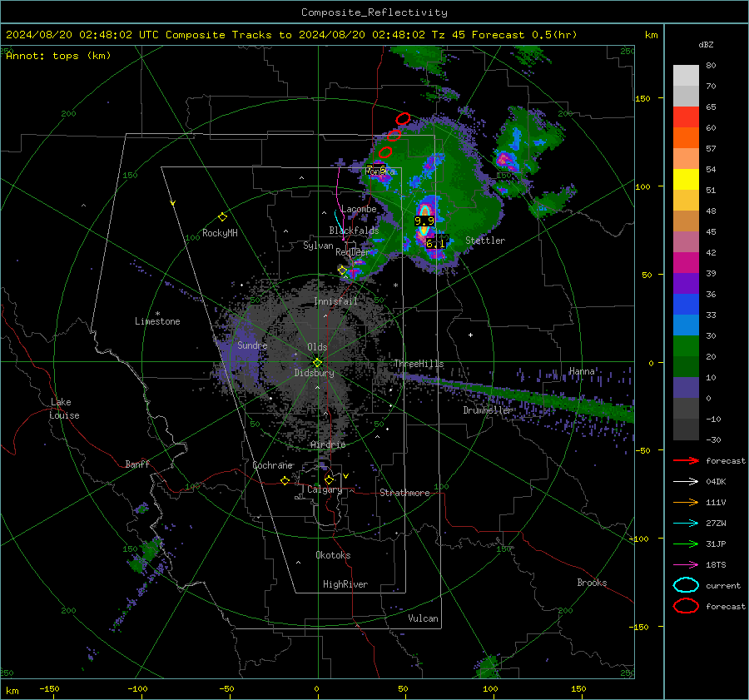Click the Sundre label
The image size is (749, 700).
click(252, 345)
